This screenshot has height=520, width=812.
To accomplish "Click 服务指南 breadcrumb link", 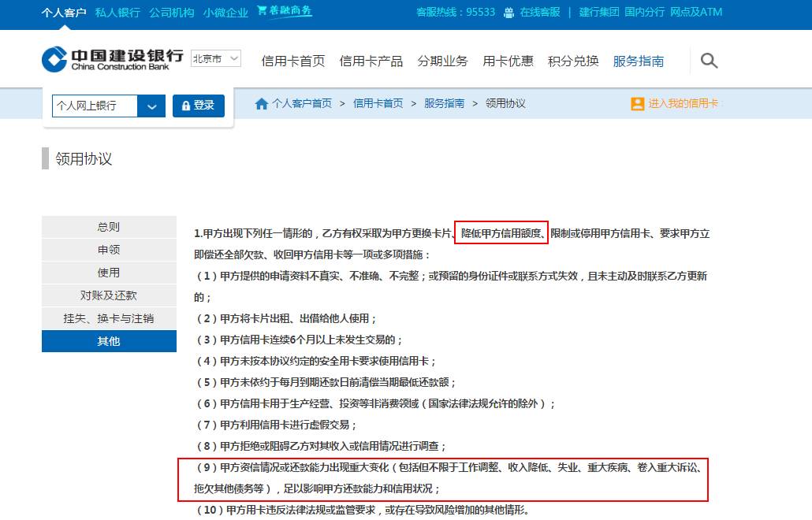I will coord(445,103).
